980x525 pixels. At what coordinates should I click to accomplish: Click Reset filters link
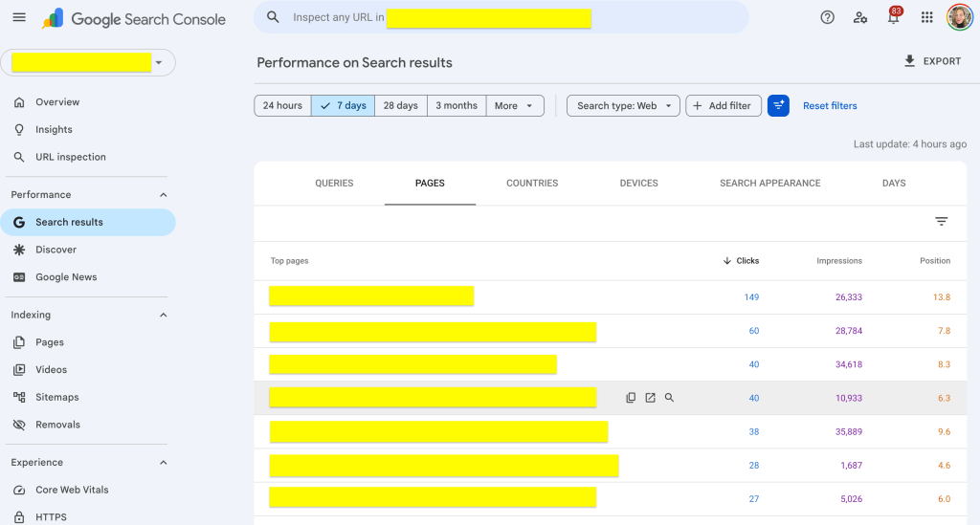[x=830, y=105]
